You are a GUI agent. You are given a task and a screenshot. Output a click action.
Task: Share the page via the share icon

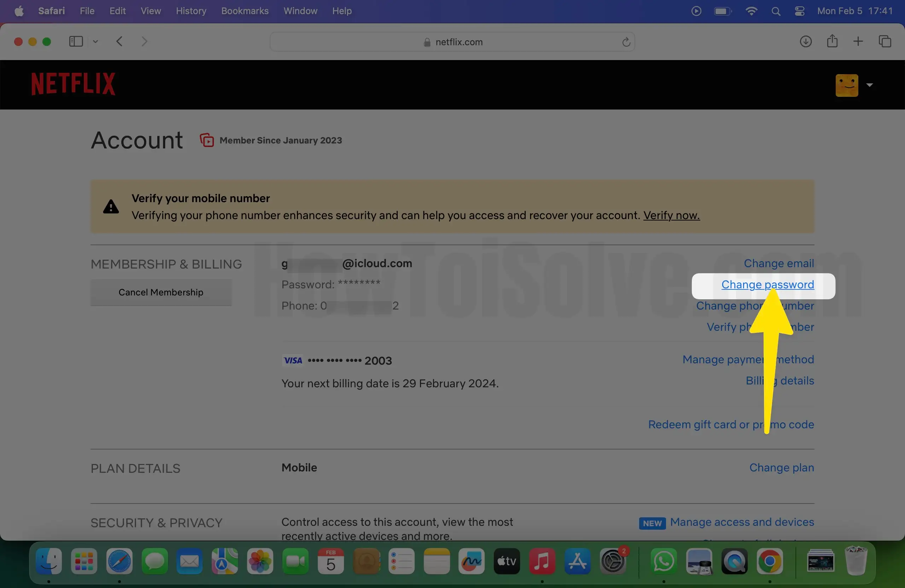pyautogui.click(x=833, y=41)
